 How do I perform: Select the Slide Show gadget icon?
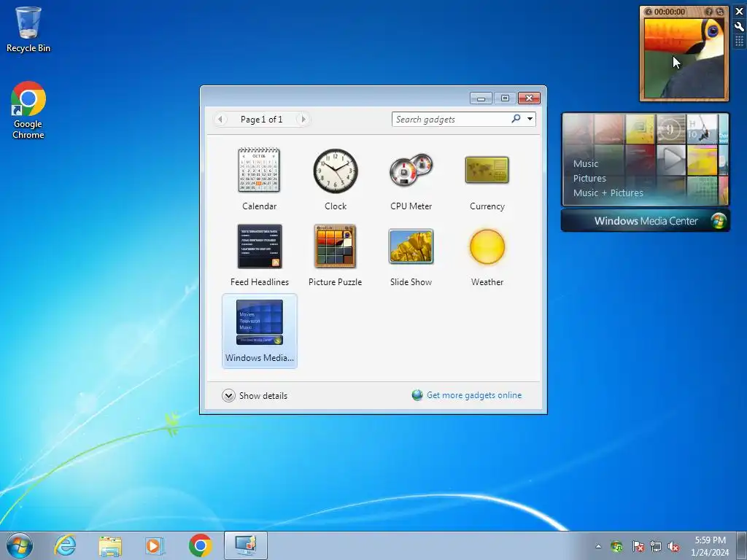click(x=411, y=246)
